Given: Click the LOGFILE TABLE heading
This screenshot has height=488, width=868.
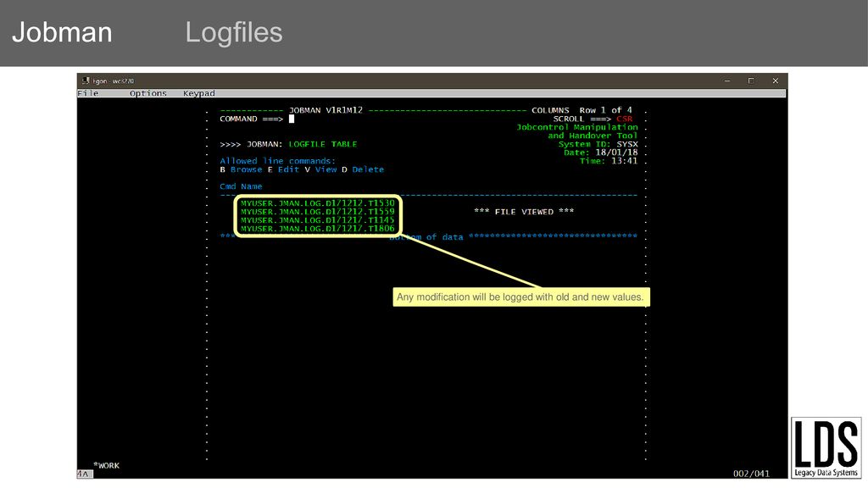Looking at the screenshot, I should (323, 144).
